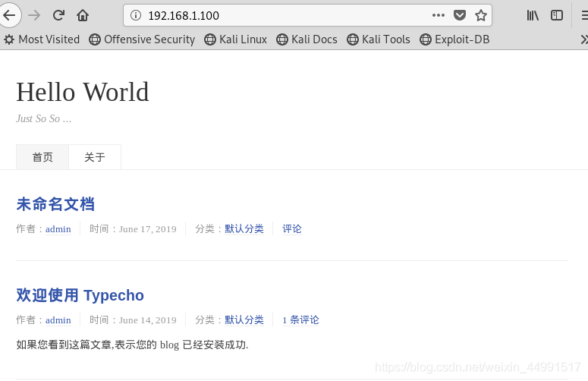588x381 pixels.
Task: Open the Library icon in toolbar
Action: [533, 15]
